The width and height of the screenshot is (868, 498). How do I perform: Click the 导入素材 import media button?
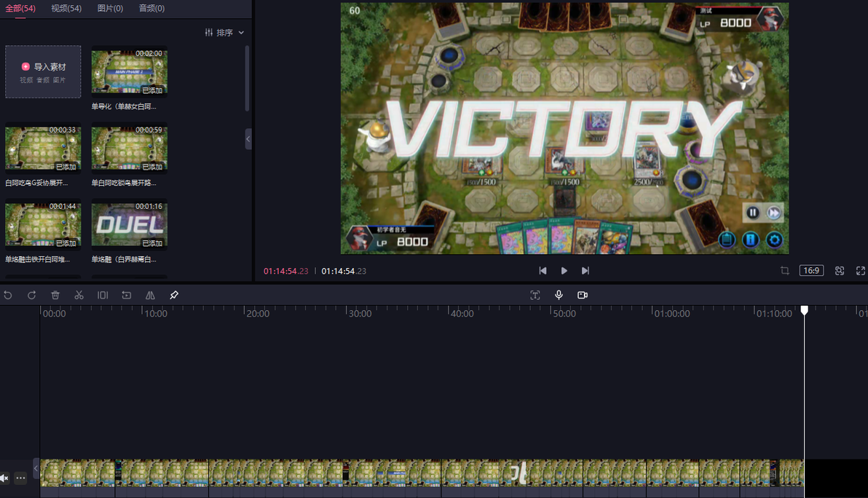43,72
